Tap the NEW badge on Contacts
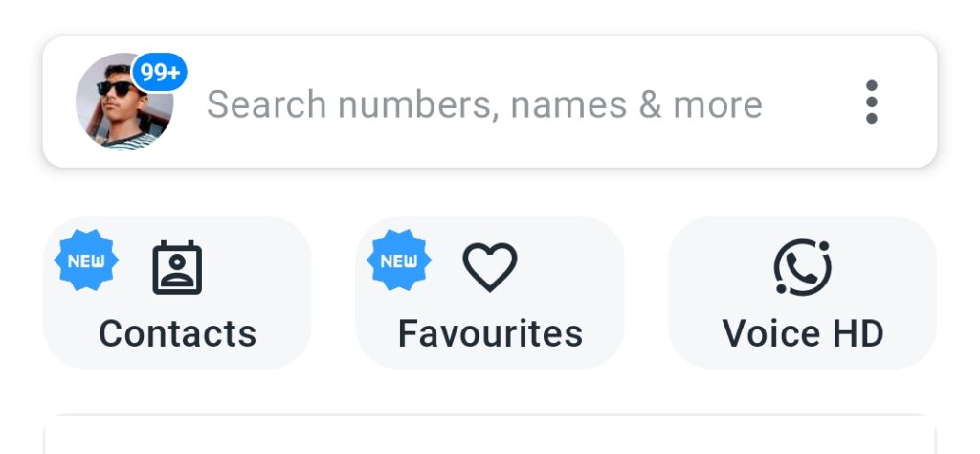This screenshot has width=980, height=454. 86,261
